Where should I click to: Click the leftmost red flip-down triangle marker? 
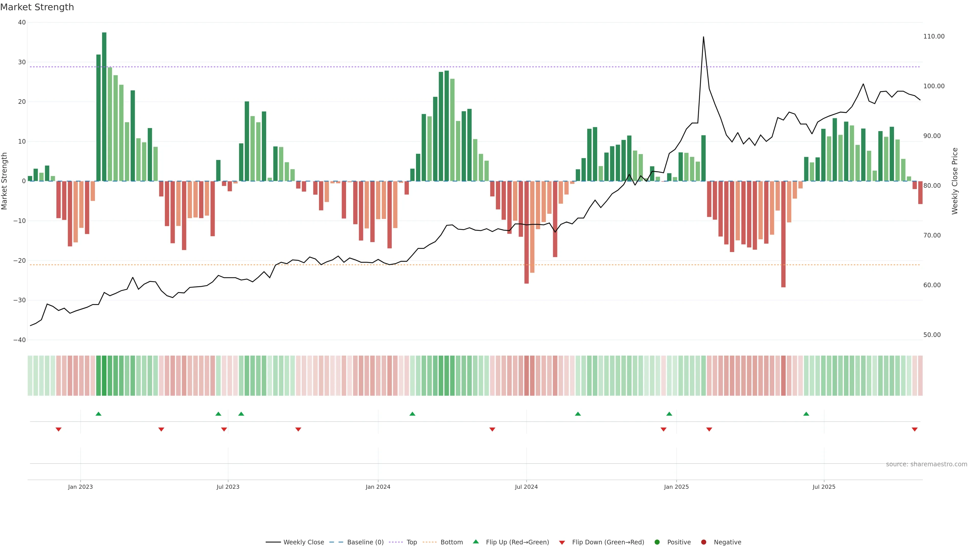tap(59, 429)
